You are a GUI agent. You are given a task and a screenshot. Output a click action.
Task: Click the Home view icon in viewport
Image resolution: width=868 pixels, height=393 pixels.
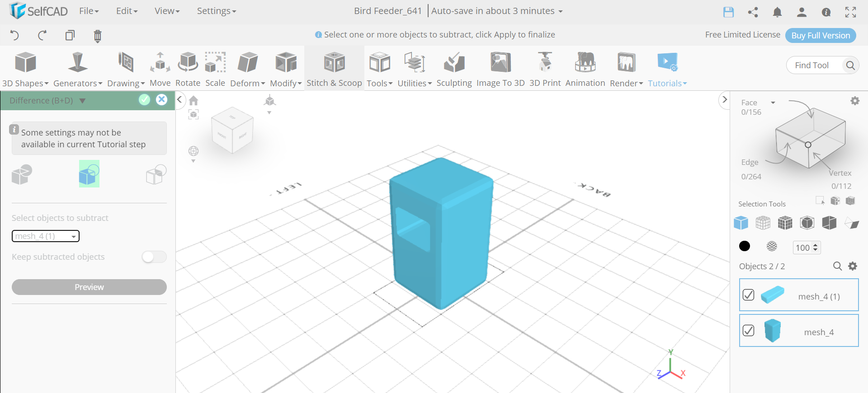(193, 100)
